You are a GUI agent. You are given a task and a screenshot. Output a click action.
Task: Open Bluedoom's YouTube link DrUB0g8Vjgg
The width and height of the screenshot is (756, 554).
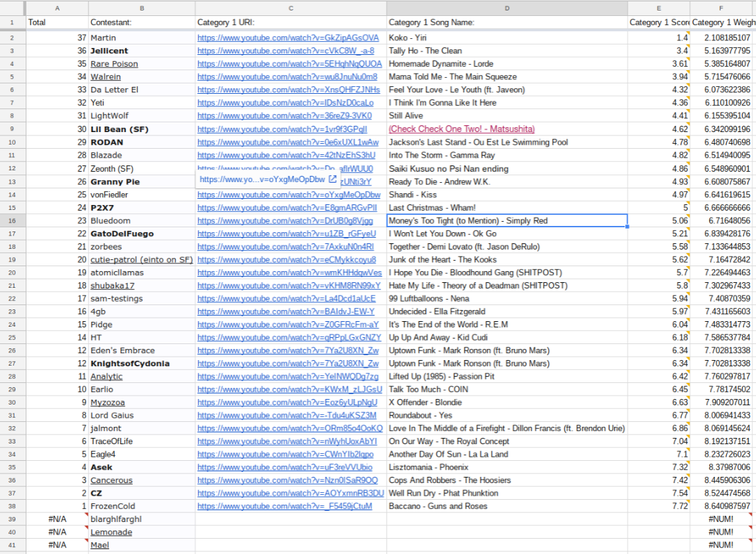(285, 220)
